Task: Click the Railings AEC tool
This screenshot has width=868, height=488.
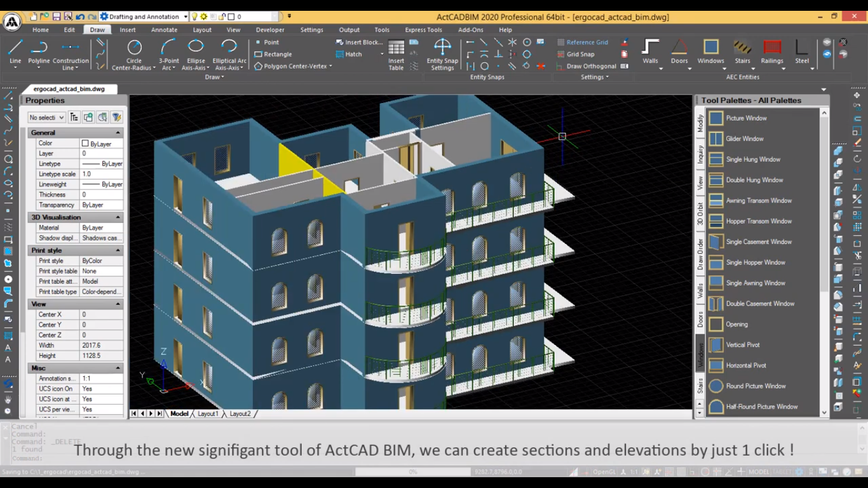Action: pos(772,52)
